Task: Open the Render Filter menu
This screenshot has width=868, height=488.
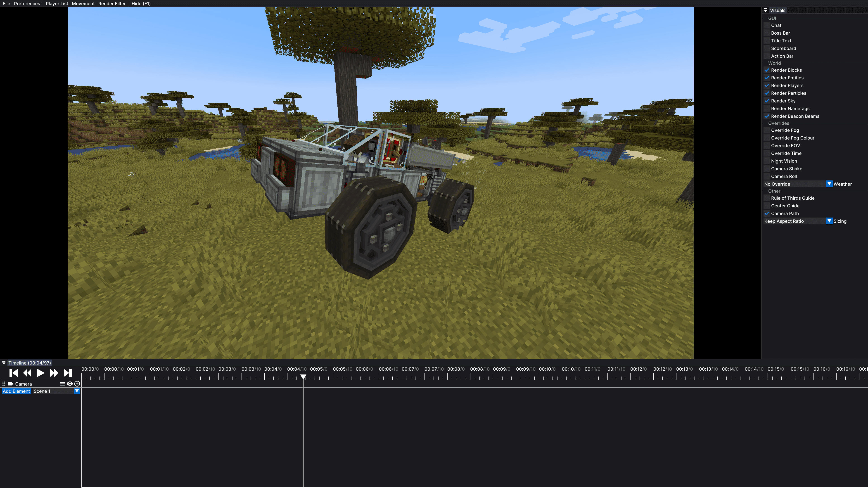Action: pyautogui.click(x=112, y=4)
